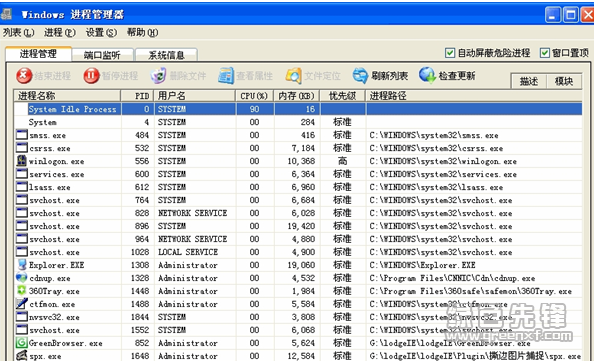Viewport: 594px width, 361px height.
Task: Click the End Process (结束进程) red X icon
Action: coord(24,76)
